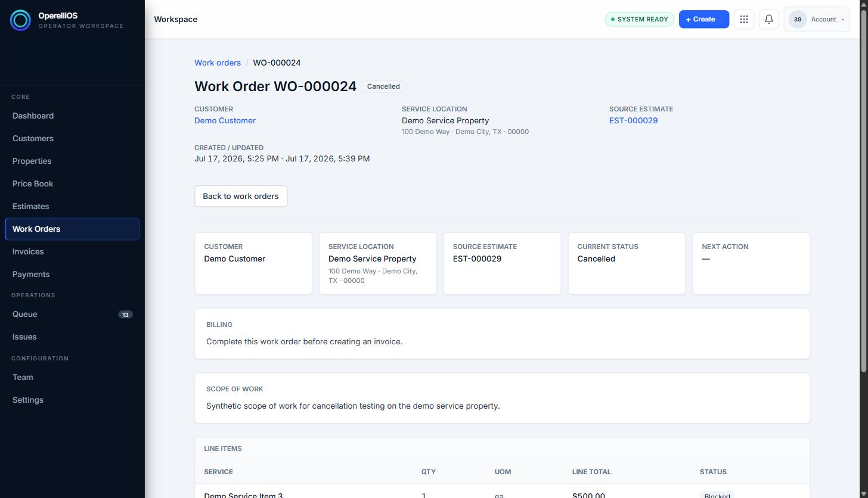Expand the Account dropdown menu
The height and width of the screenshot is (498, 868).
pyautogui.click(x=817, y=19)
